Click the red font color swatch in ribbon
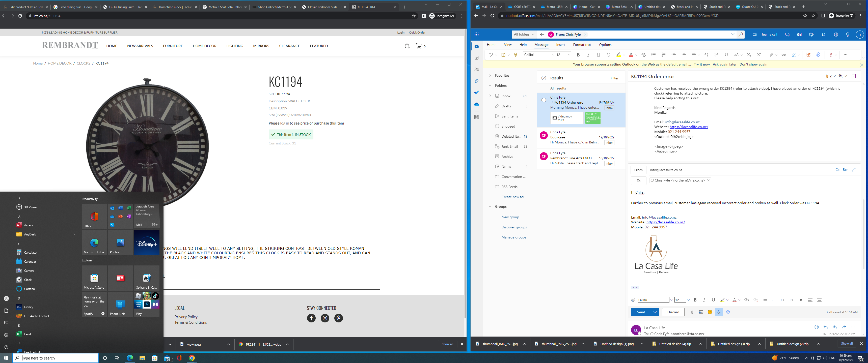The image size is (868, 363). click(x=631, y=55)
